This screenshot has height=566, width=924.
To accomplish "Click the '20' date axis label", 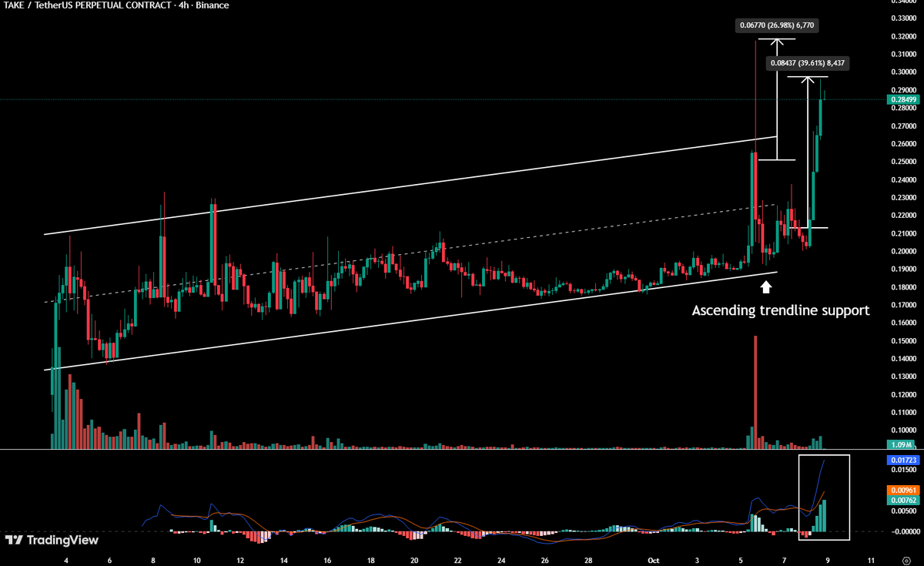I will (414, 560).
